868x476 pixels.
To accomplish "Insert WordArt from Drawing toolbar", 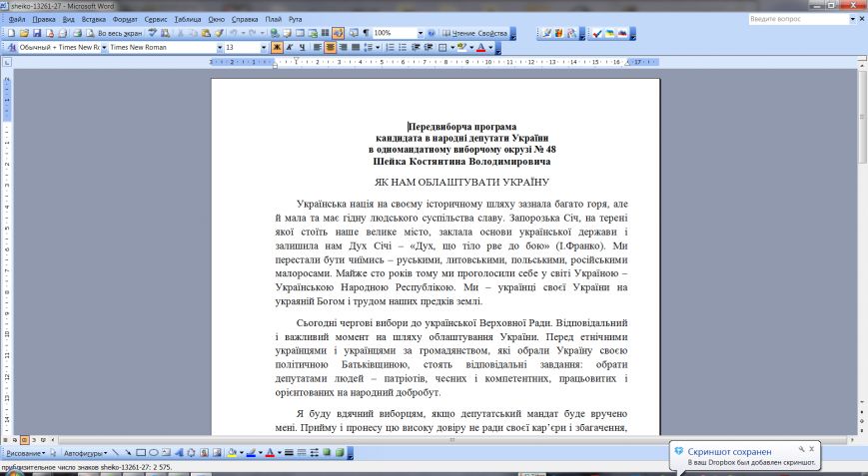I will pos(179,453).
